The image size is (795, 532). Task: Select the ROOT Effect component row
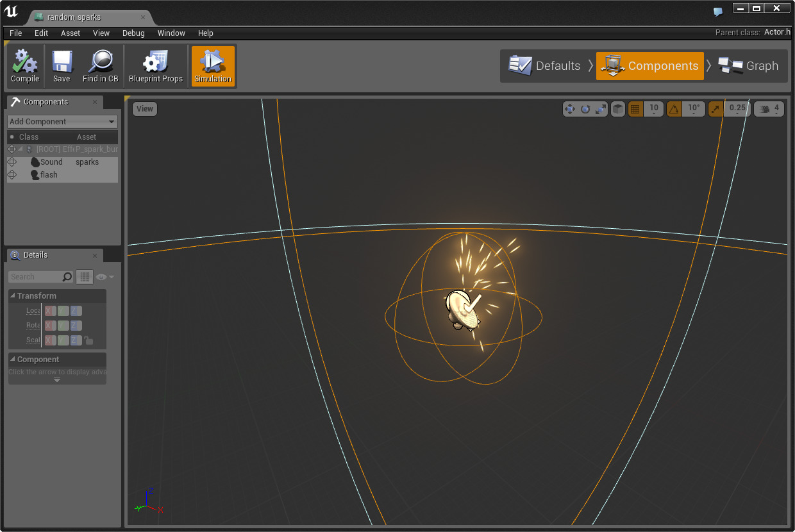[62, 149]
